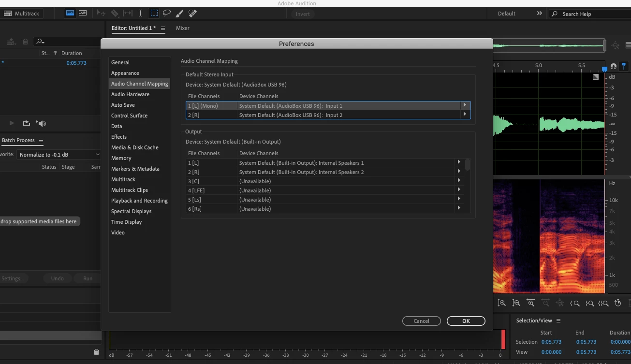Select the Time Selection tool
The image size is (631, 364).
click(x=140, y=14)
